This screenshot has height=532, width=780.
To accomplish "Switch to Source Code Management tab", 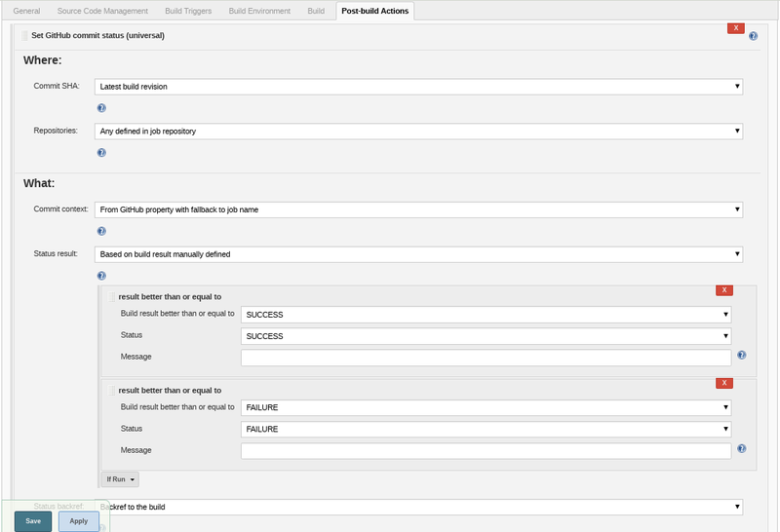I will pyautogui.click(x=102, y=11).
